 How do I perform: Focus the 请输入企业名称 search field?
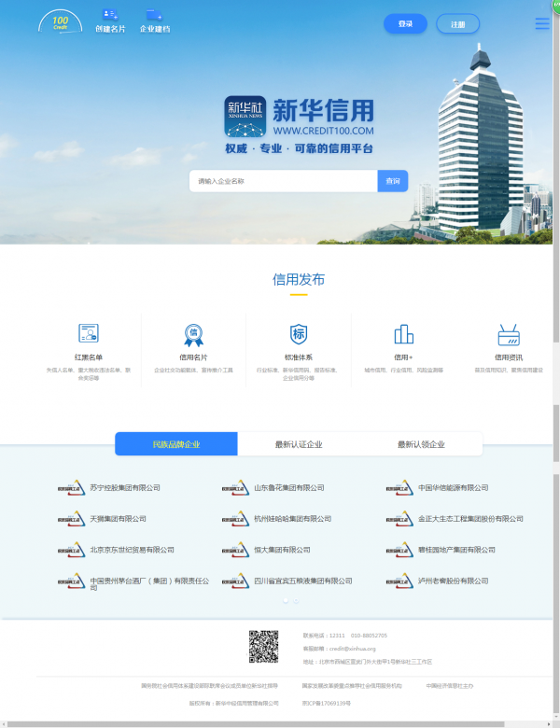pyautogui.click(x=283, y=181)
